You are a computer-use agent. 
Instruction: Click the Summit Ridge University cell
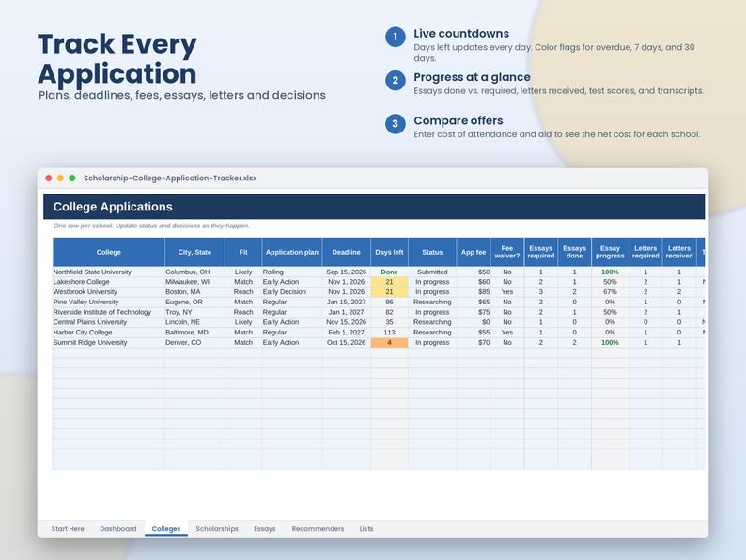(x=108, y=343)
